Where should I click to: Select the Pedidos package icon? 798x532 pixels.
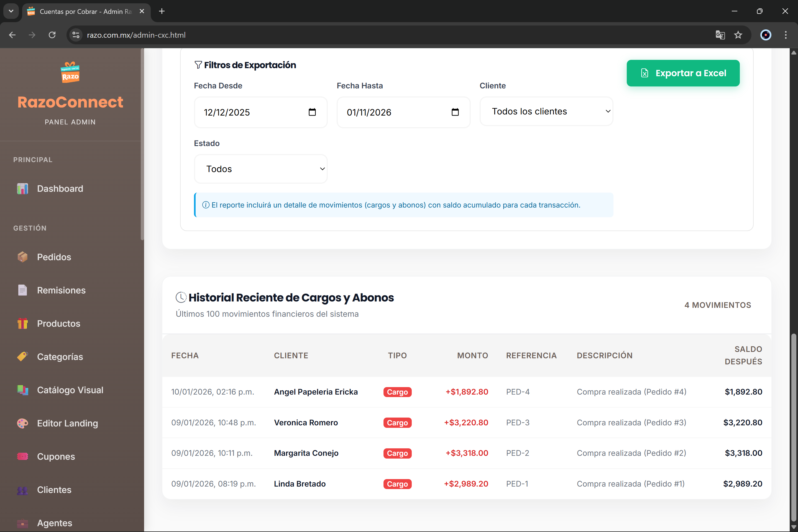(22, 257)
